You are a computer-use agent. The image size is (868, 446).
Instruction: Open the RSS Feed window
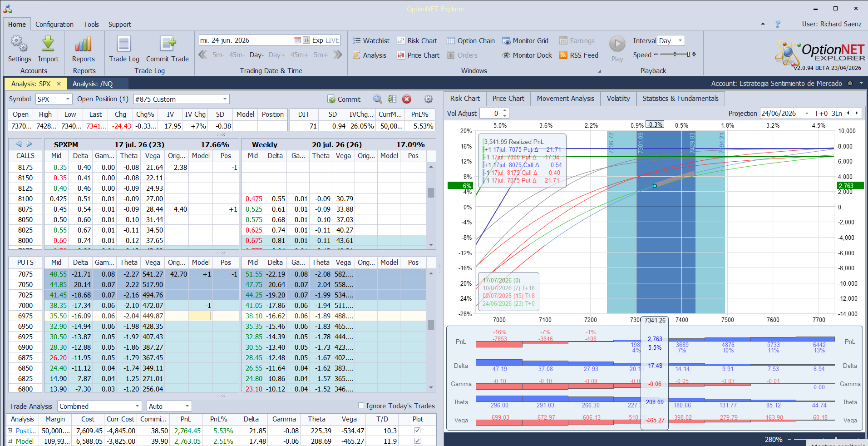[x=579, y=55]
